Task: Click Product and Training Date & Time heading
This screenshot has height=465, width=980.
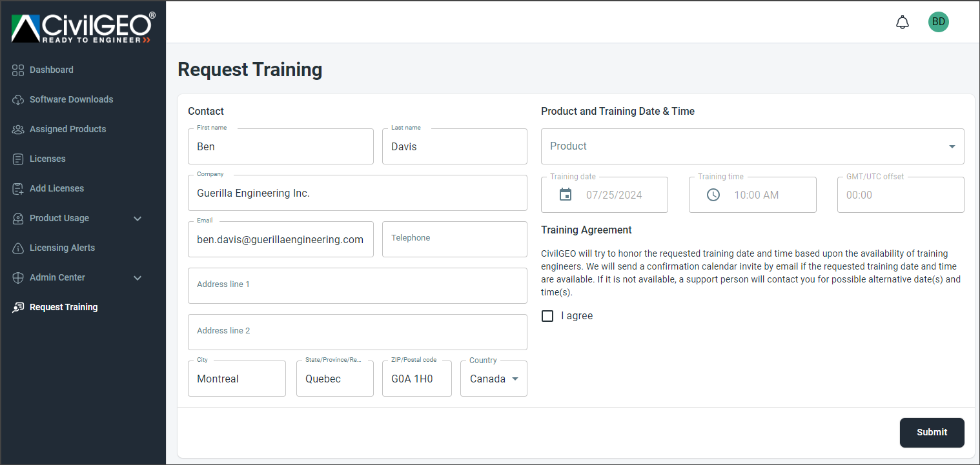Action: tap(618, 112)
